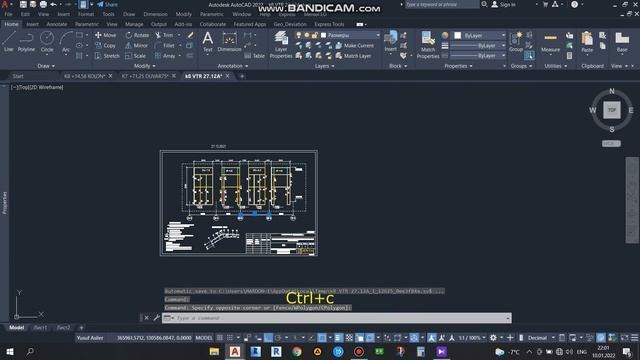Insert a Table from Annotation panel
Image resolution: width=640 pixels, height=360 pixels.
pyautogui.click(x=254, y=56)
